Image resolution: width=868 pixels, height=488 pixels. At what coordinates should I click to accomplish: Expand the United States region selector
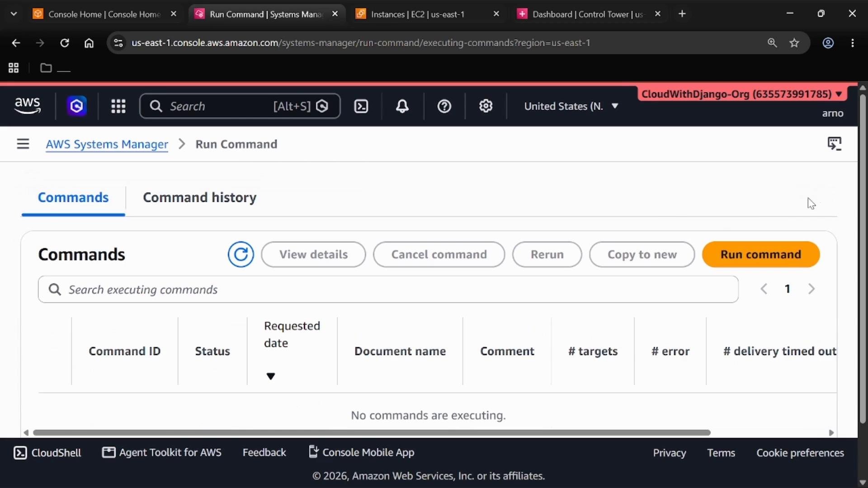point(571,106)
